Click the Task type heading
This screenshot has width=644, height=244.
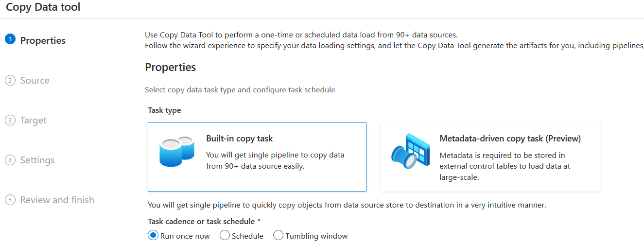(164, 110)
